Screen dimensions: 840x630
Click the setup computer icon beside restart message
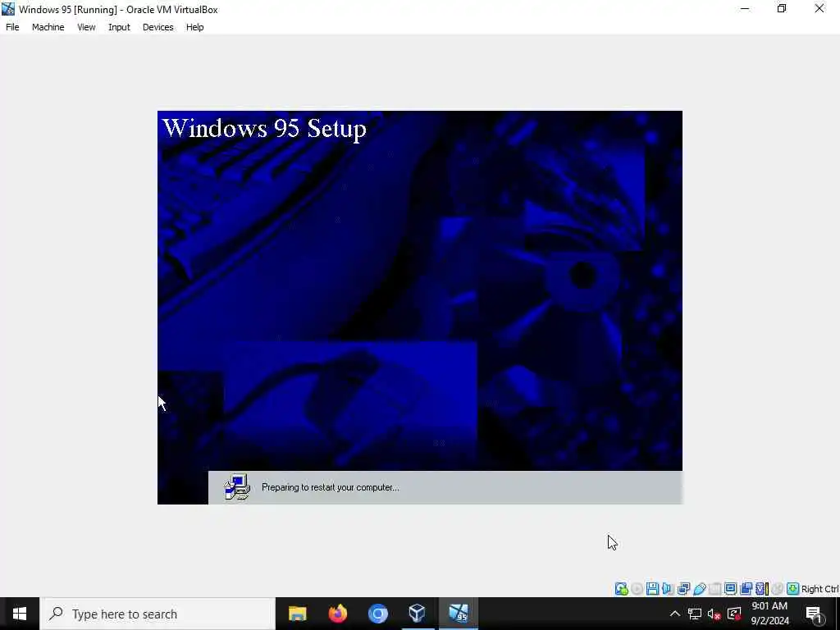(x=237, y=487)
